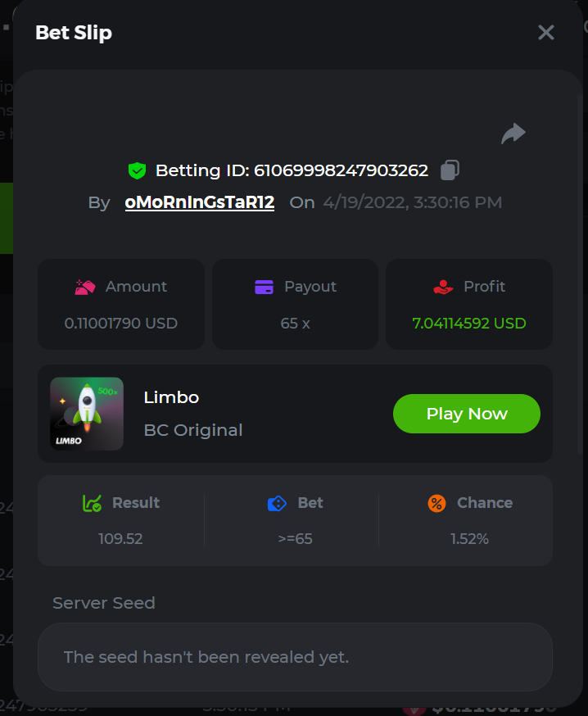Viewport: 588px width, 716px height.
Task: Click the green Result chart icon
Action: click(92, 503)
